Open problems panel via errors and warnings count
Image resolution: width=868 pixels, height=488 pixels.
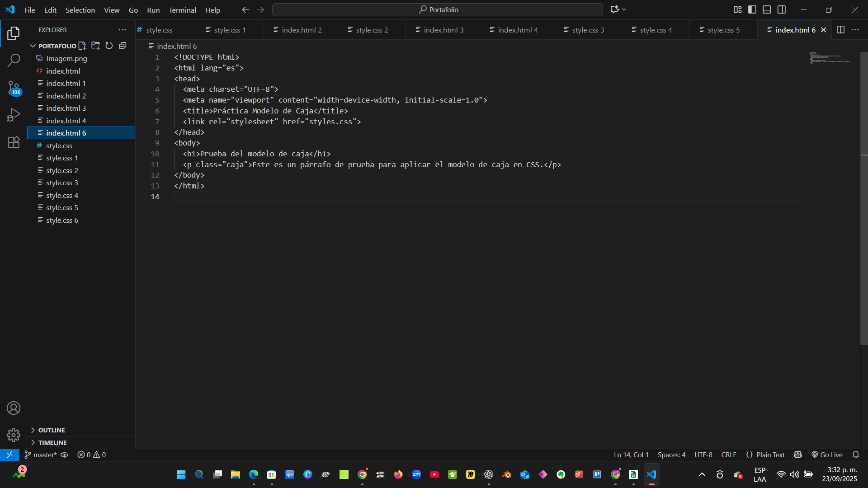[91, 455]
